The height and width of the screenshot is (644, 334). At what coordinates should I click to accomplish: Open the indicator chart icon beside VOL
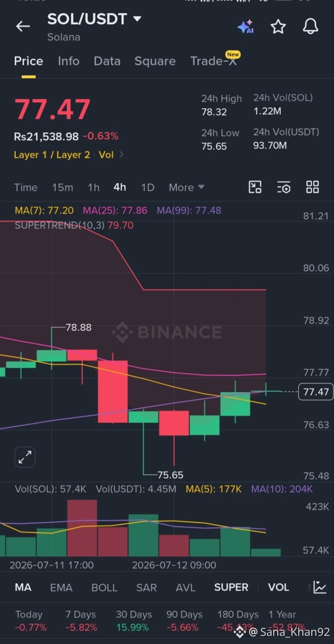pyautogui.click(x=320, y=587)
